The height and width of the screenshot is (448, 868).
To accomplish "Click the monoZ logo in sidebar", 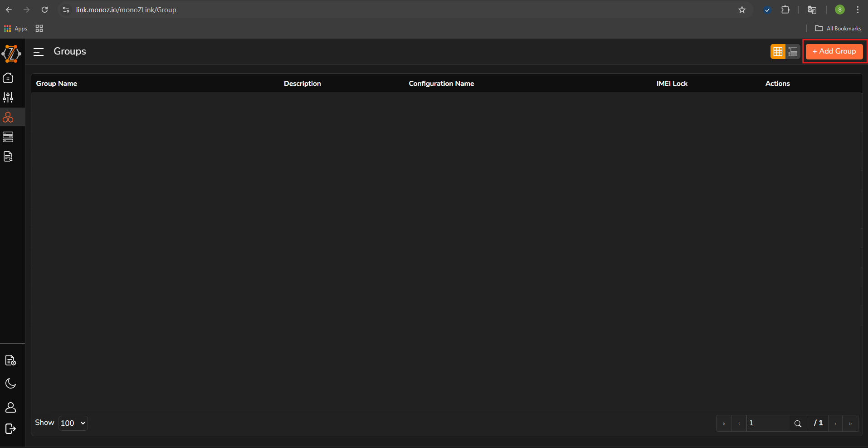I will pos(11,54).
